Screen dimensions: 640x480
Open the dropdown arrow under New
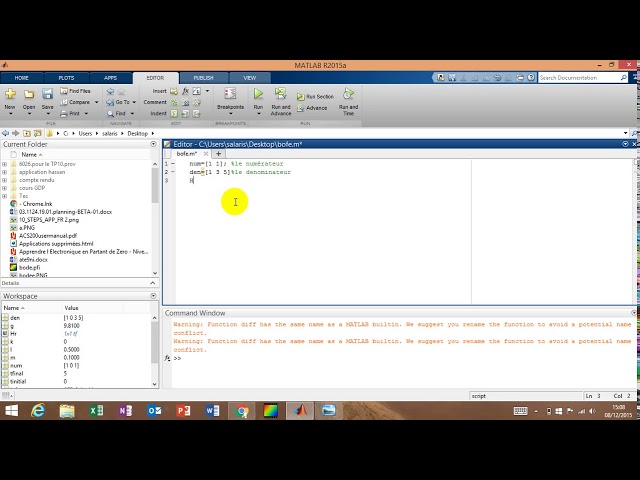pyautogui.click(x=10, y=114)
